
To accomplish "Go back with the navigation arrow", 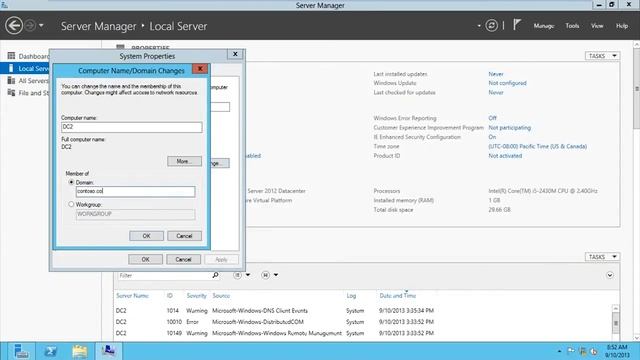I will click(x=14, y=26).
